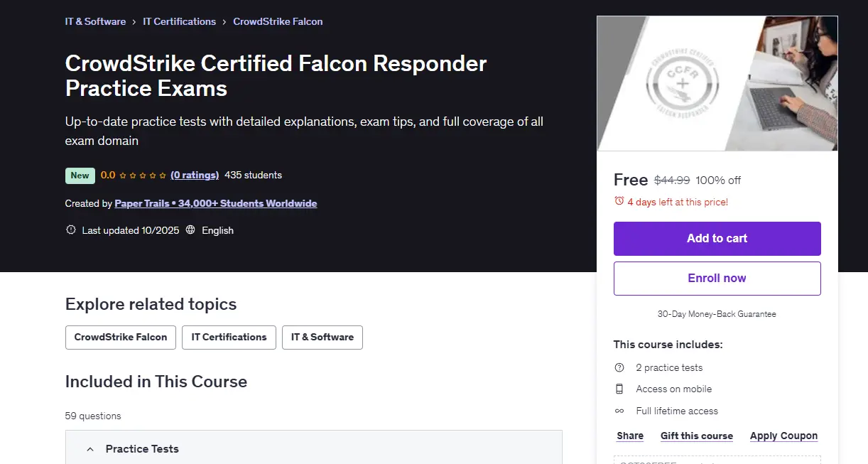Click the practice tests question-mark icon

coord(619,367)
